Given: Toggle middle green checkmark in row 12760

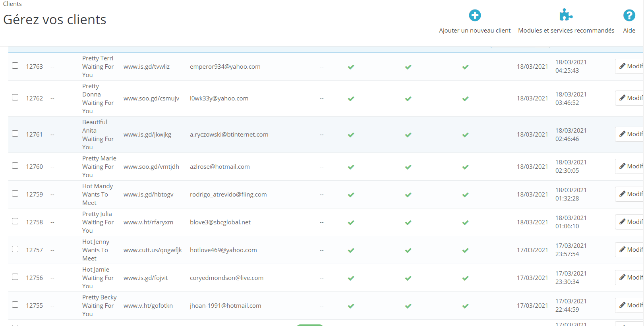Looking at the screenshot, I should (408, 167).
